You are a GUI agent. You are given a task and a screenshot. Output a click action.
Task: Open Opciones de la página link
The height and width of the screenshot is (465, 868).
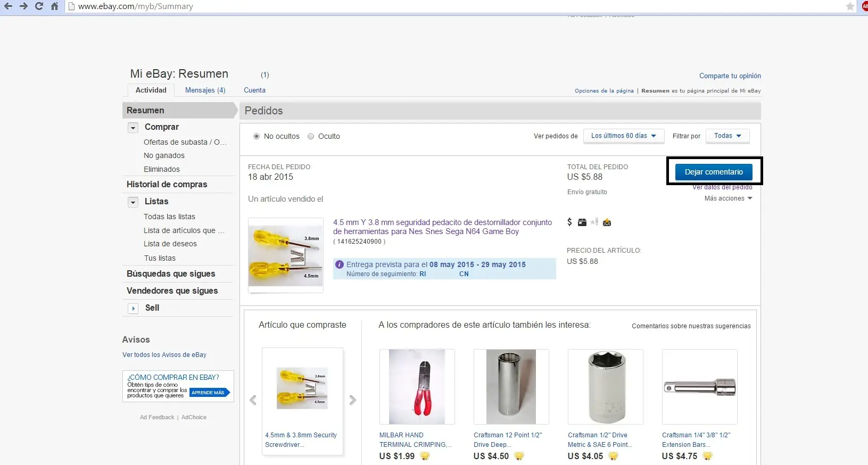point(604,91)
